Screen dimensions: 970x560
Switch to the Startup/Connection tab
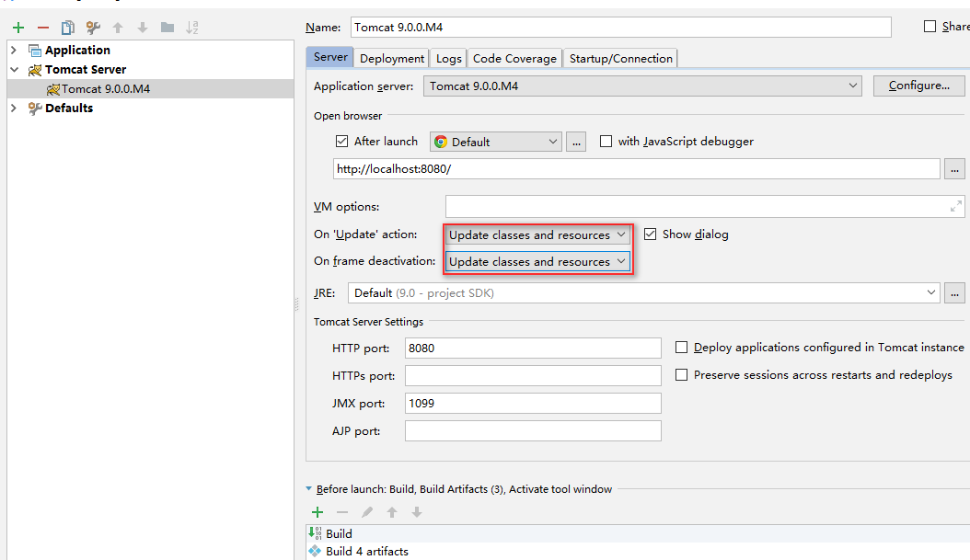tap(620, 59)
